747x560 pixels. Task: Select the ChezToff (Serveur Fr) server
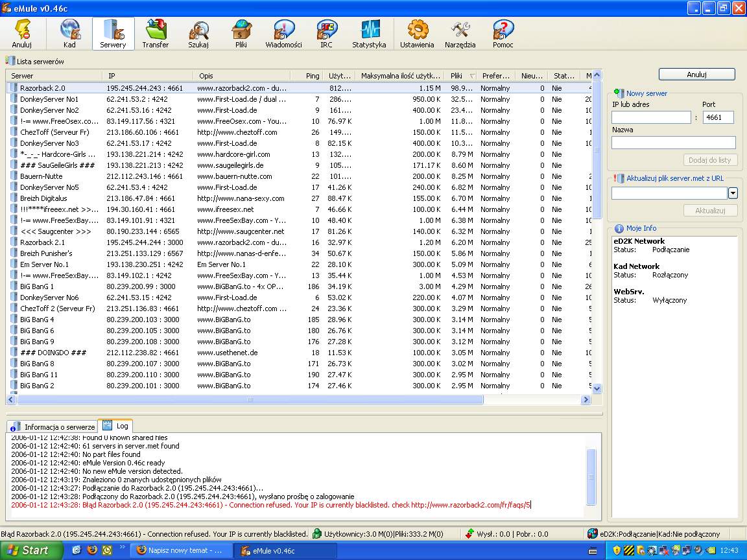pos(298,132)
